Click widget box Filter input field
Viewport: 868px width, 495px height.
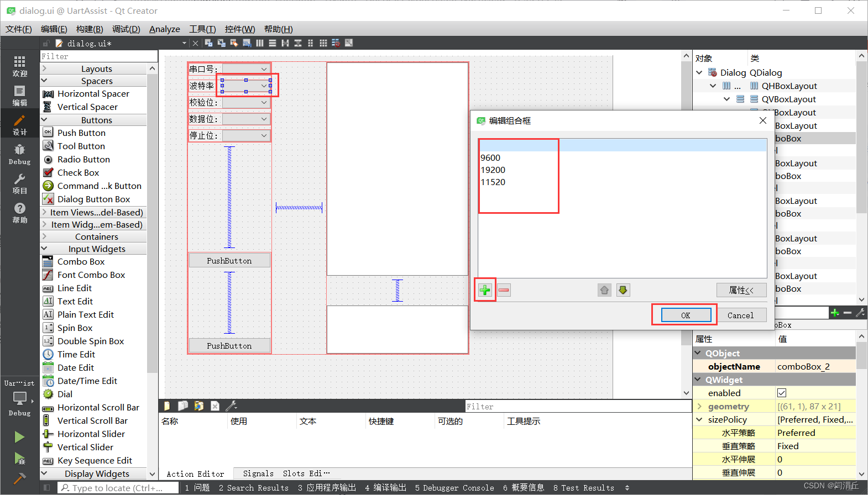99,56
